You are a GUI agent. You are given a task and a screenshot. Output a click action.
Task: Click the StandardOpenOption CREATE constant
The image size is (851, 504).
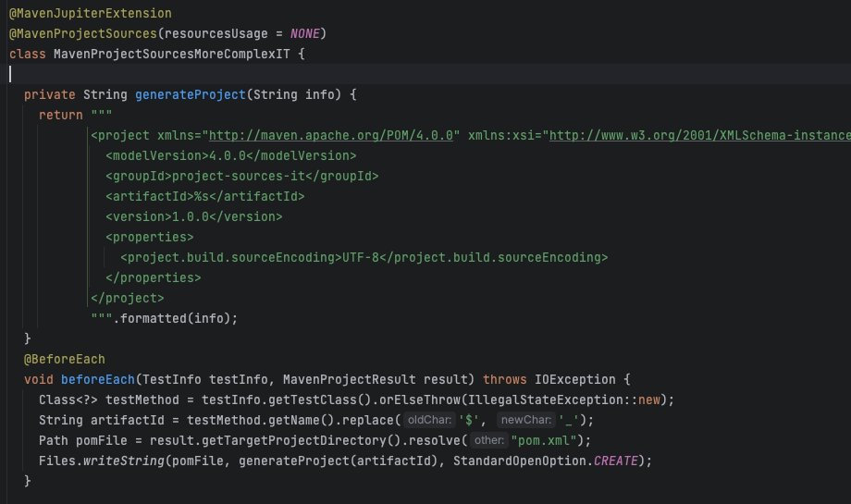click(x=615, y=461)
